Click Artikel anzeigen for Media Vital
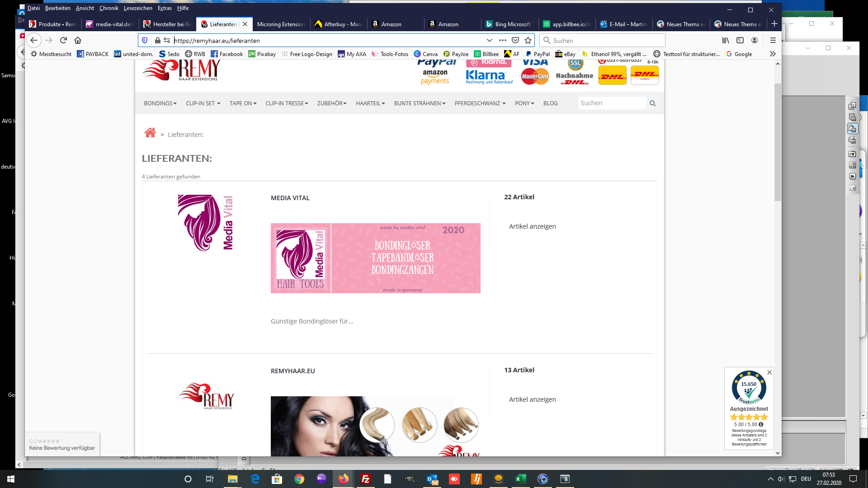The height and width of the screenshot is (488, 868). point(532,226)
